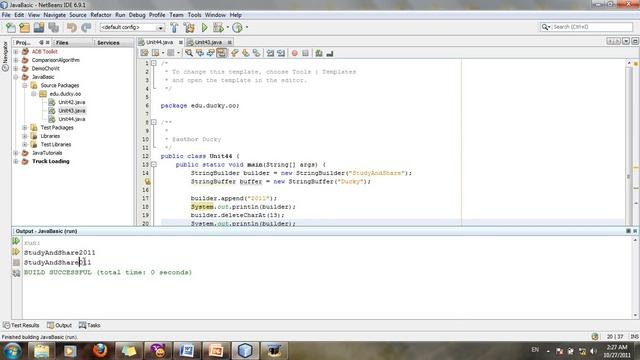
Task: Collapse the Source Packages node
Action: [x=24, y=85]
